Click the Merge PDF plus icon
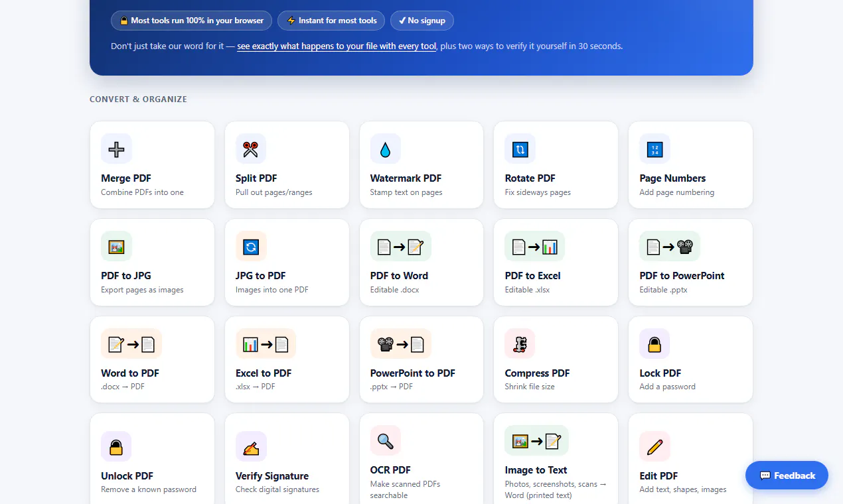This screenshot has width=843, height=504. pos(116,149)
